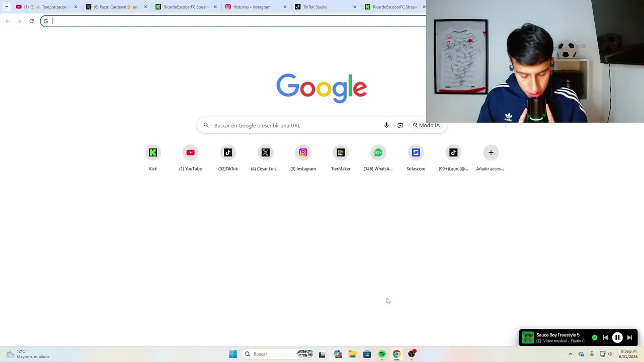Screen dimensions: 644x362
Task: Click Modo IA button
Action: (x=426, y=125)
